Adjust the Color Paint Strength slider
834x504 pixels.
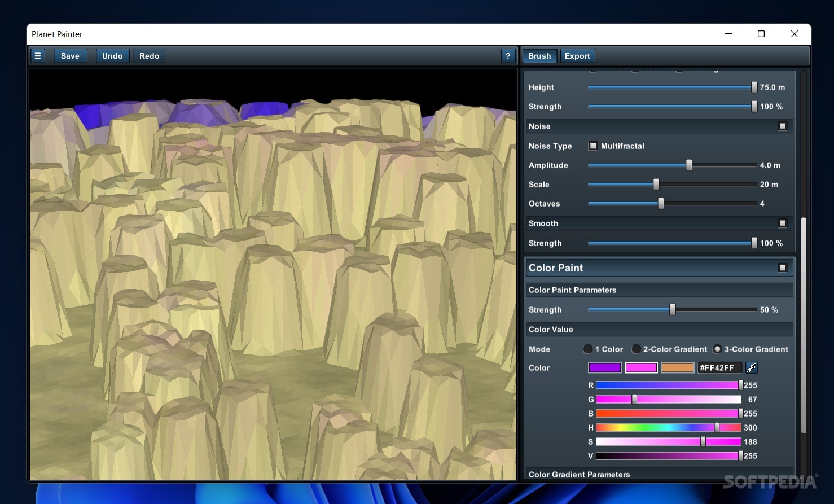(x=673, y=310)
